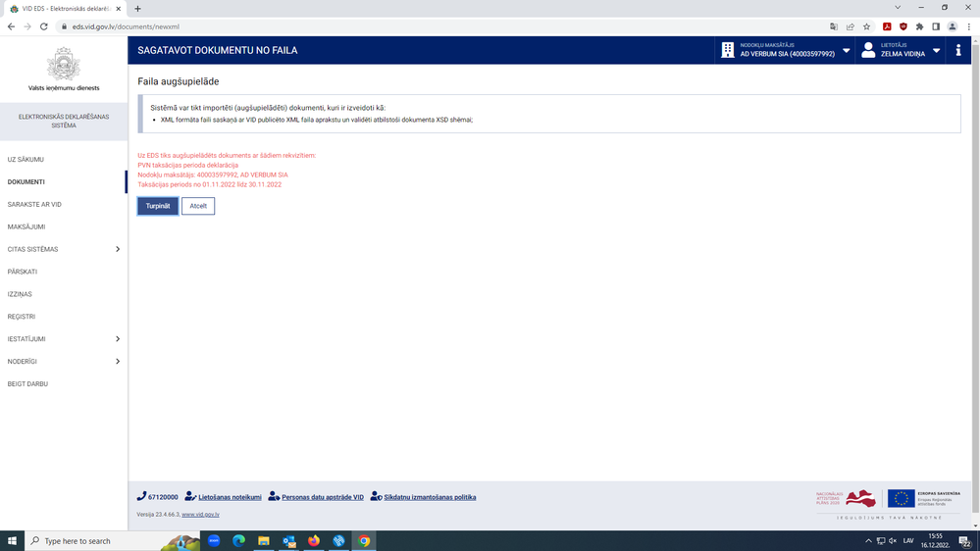
Task: Click the share page icon
Action: pyautogui.click(x=850, y=26)
